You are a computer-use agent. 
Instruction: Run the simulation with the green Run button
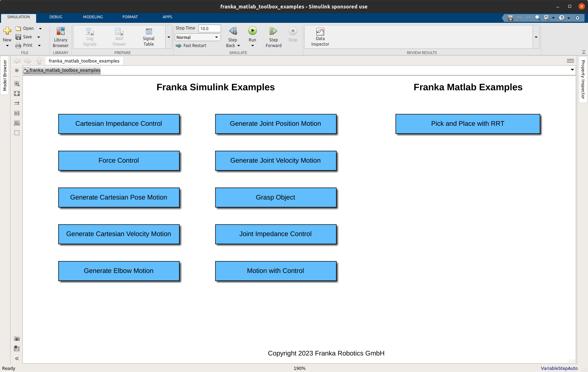click(x=253, y=31)
